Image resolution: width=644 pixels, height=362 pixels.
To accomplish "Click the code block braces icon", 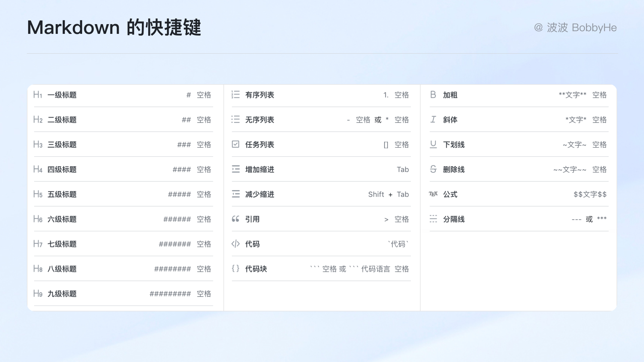I will [235, 269].
